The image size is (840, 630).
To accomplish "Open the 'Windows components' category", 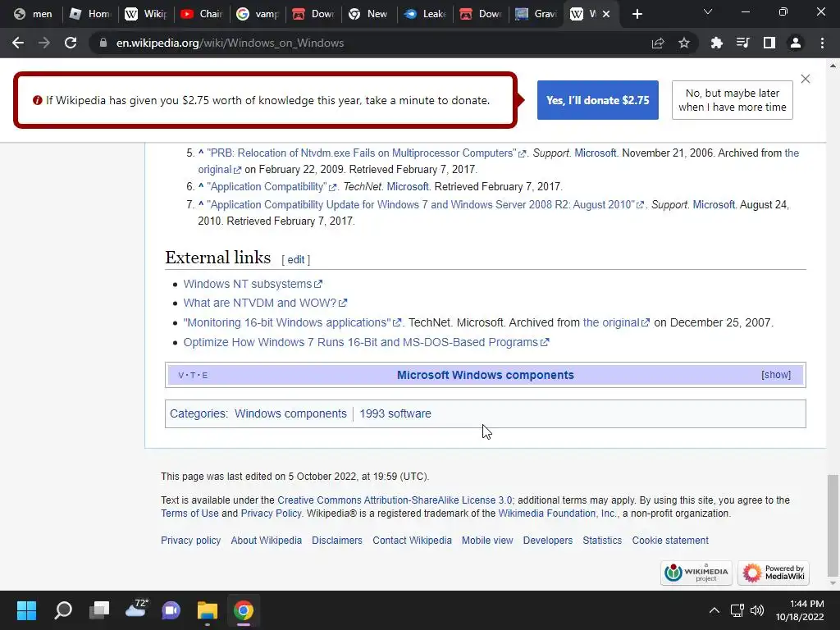I will (x=290, y=413).
